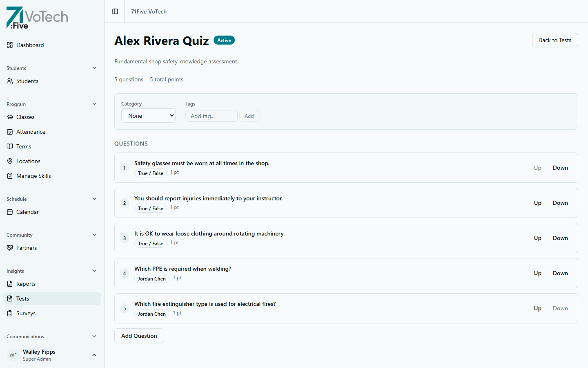Move question 3 down in the list
The width and height of the screenshot is (588, 368).
click(560, 238)
